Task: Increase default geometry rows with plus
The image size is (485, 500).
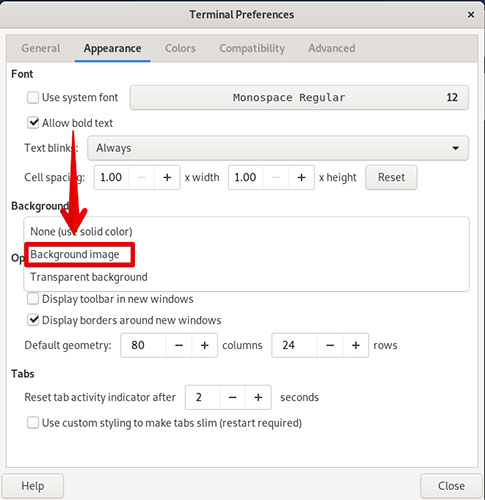Action: 356,345
